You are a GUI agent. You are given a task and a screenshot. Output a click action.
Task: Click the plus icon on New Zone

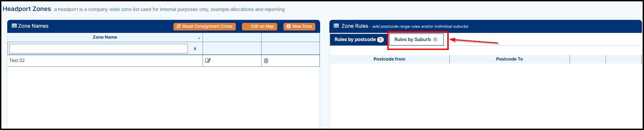point(289,26)
